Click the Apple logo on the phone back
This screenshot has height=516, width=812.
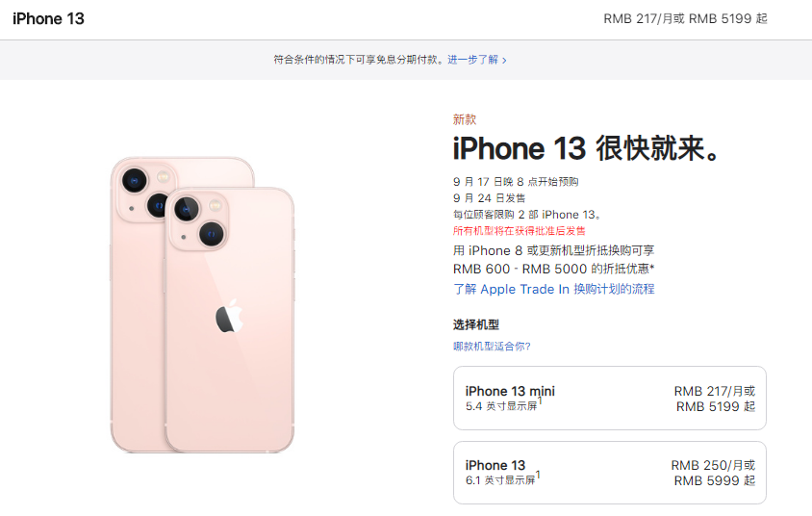coord(229,317)
